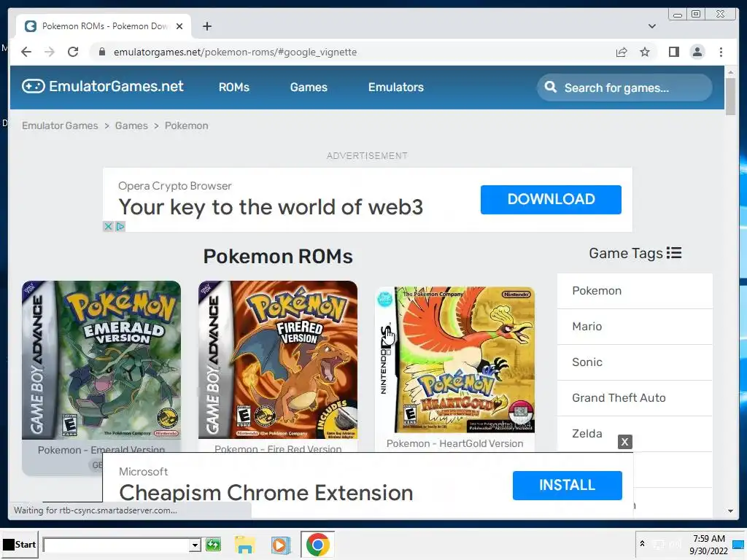Close the Opera ad with X icon
This screenshot has height=560, width=747.
[x=108, y=227]
